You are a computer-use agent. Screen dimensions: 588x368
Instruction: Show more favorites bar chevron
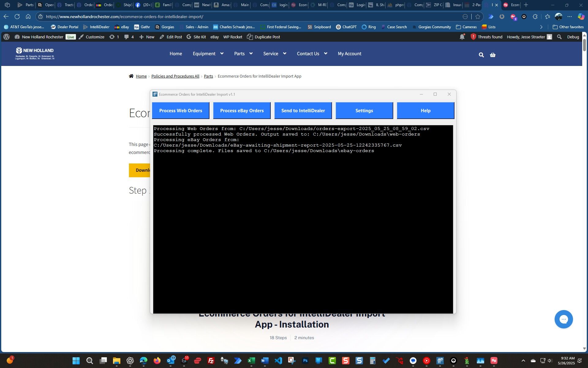tap(541, 27)
